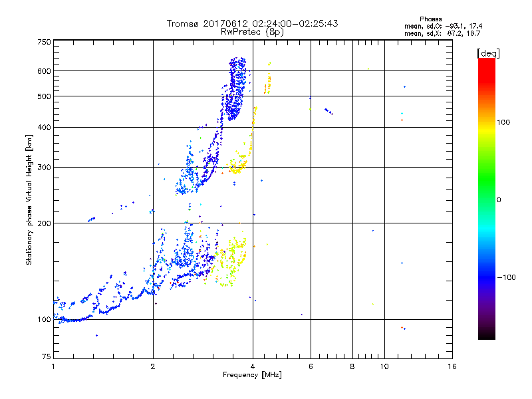Click the 'Frequency [MHz]' axis title
This screenshot has width=532, height=399.
(x=252, y=375)
